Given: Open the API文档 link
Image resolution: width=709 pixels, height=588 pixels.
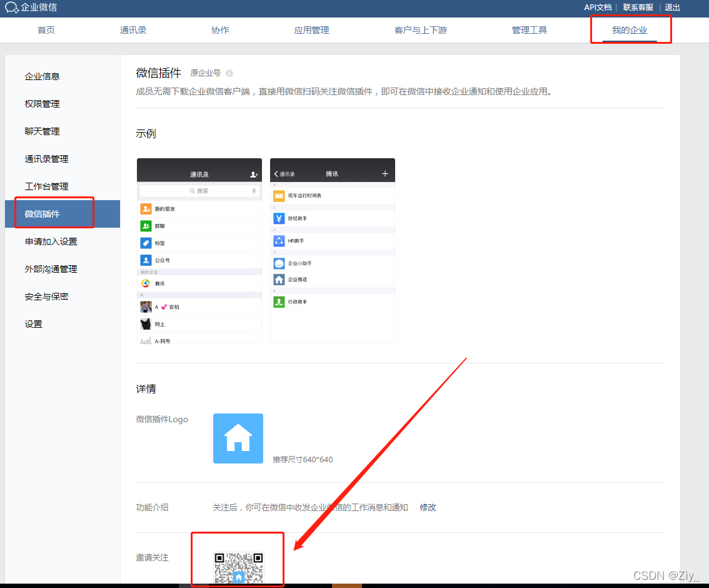Looking at the screenshot, I should point(598,8).
